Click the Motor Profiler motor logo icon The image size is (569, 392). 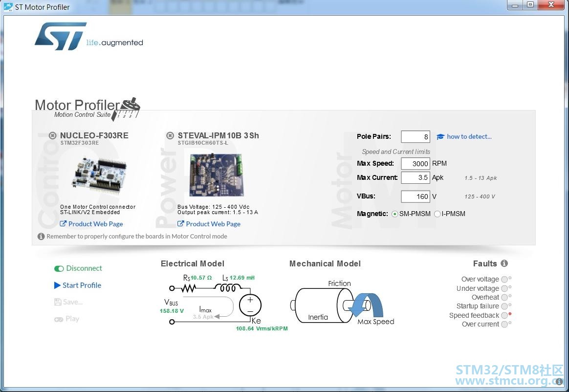click(126, 109)
